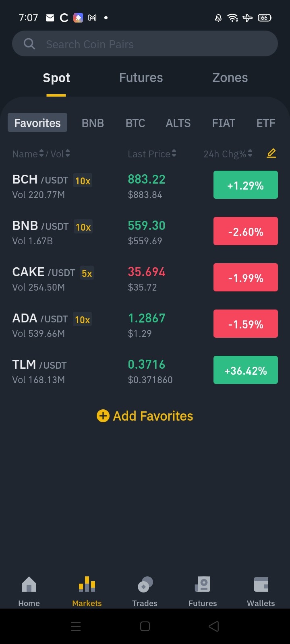
Task: Sort by Last Price column
Action: tap(152, 154)
